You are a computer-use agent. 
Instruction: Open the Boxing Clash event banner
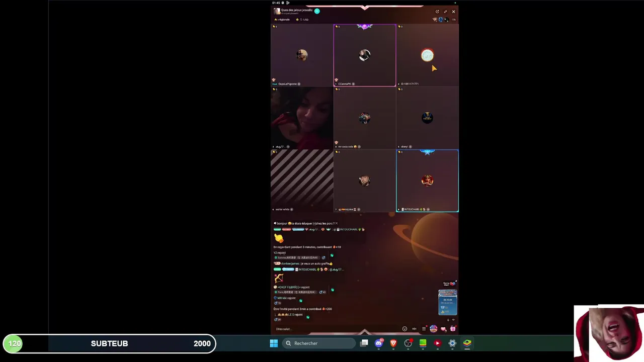coord(449,284)
